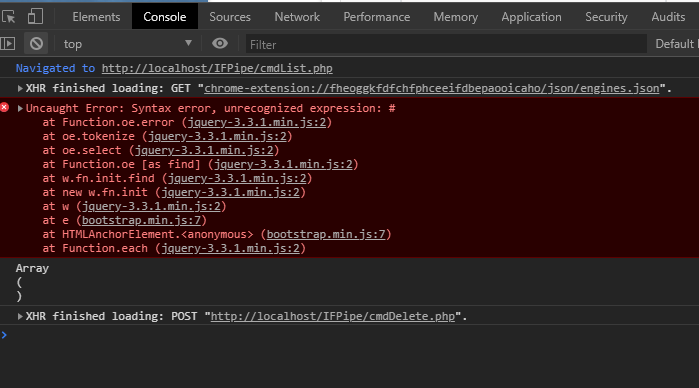Open the Application tab
The image size is (699, 388).
531,17
